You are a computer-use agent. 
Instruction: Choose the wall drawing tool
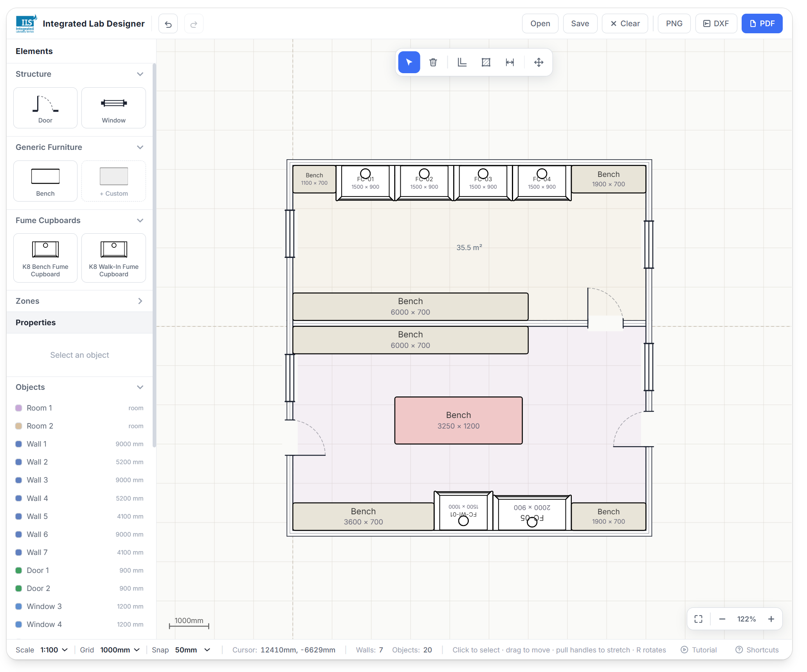[x=462, y=62]
